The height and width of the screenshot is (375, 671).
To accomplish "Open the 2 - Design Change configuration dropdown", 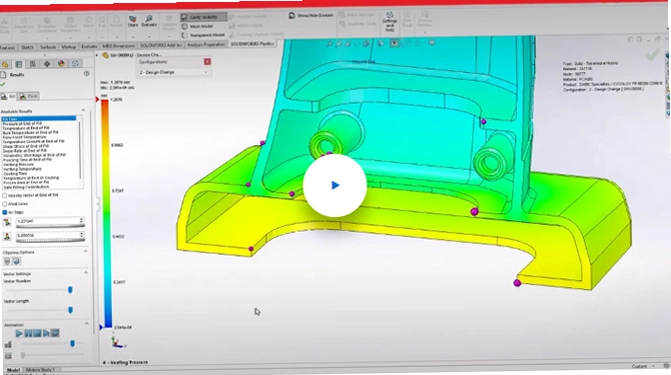I will [x=173, y=72].
